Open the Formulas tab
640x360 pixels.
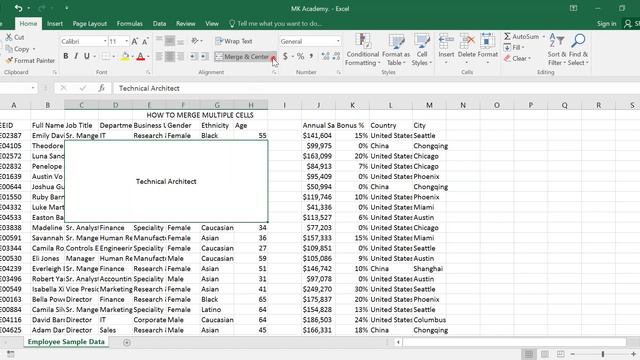129,24
